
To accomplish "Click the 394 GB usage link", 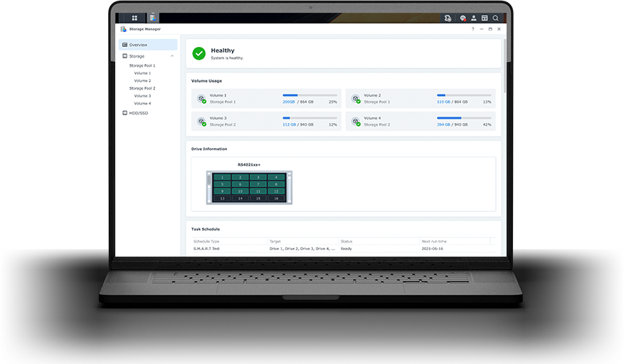I will point(444,124).
